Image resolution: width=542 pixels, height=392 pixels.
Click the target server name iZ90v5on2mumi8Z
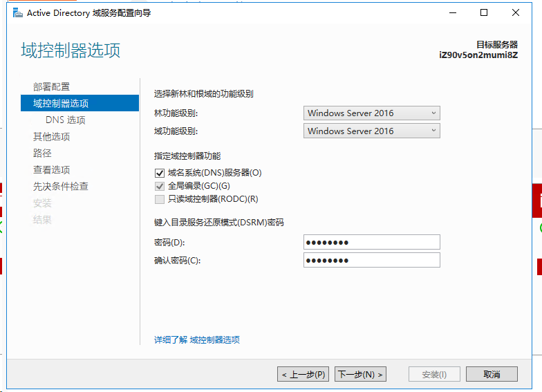pos(478,55)
